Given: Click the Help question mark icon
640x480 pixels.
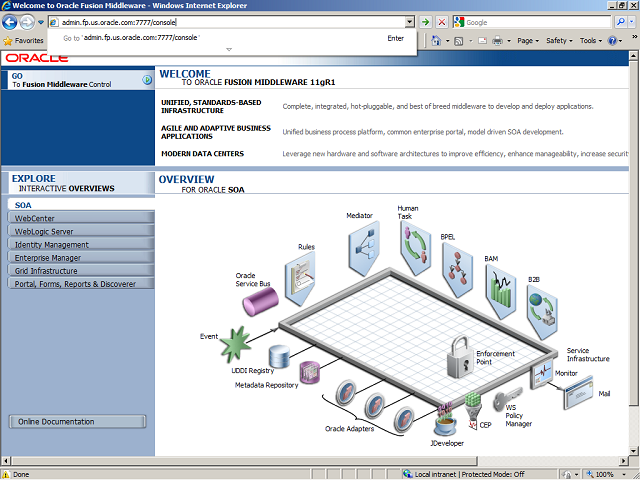Looking at the screenshot, I should click(x=612, y=41).
